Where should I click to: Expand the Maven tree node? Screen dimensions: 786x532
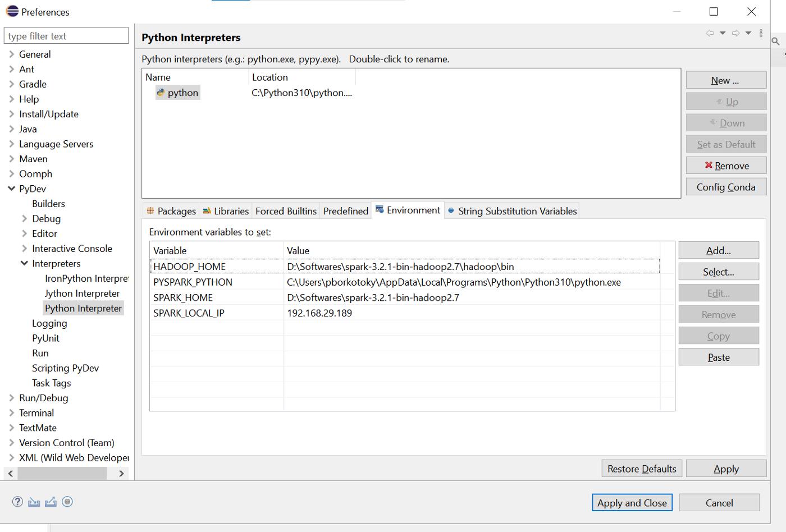click(11, 159)
